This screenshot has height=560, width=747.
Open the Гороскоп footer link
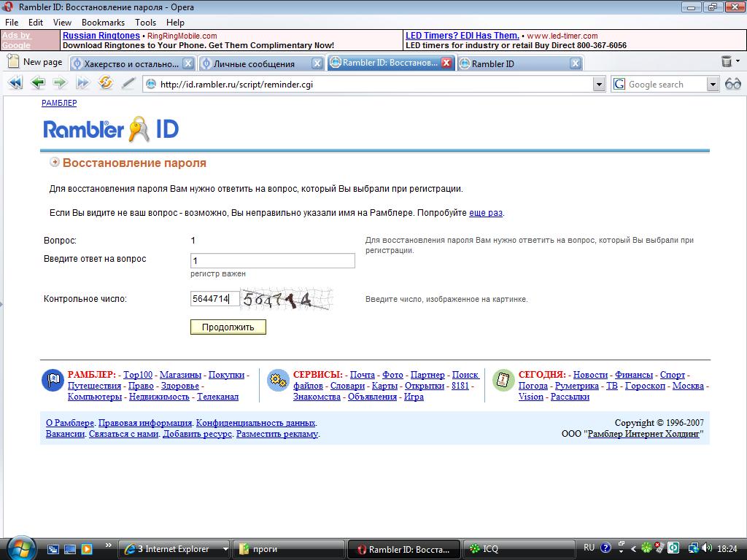645,386
